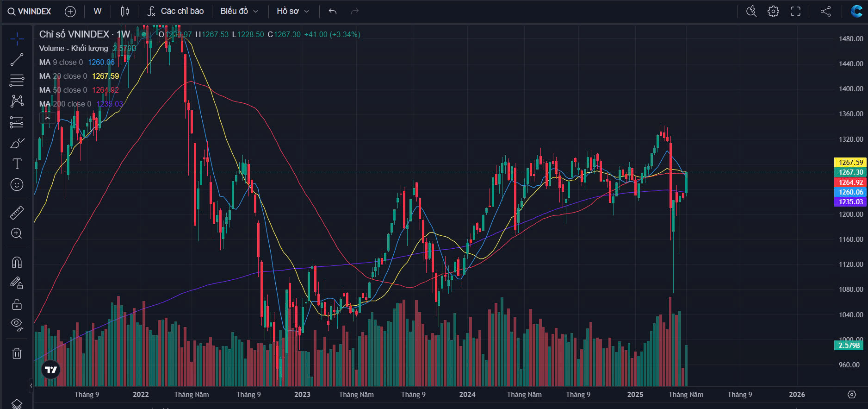Click the +41.00 (+3.34%) change value
The height and width of the screenshot is (409, 868).
click(332, 34)
